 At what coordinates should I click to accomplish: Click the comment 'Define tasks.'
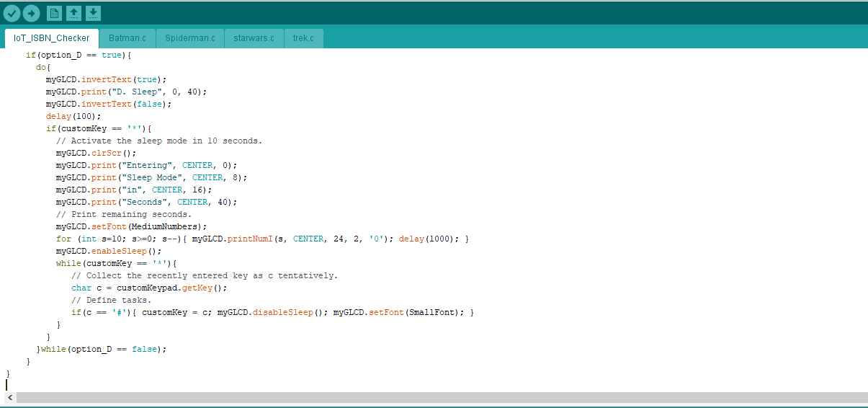[x=112, y=300]
